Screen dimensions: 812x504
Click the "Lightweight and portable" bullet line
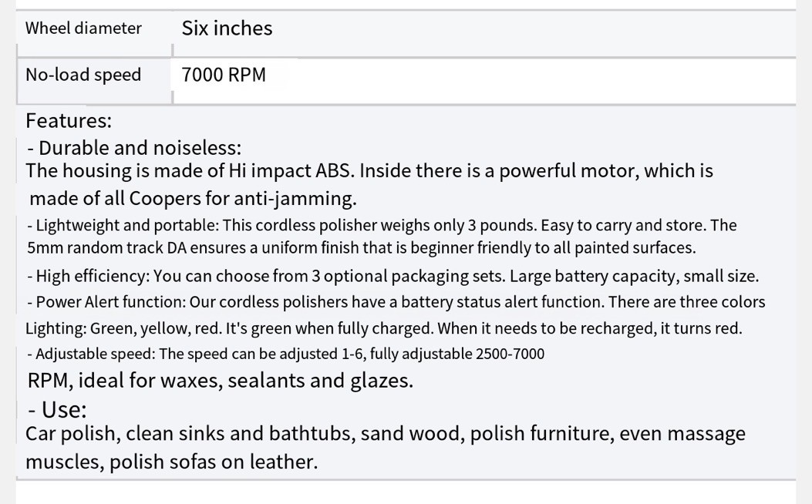[x=381, y=225]
